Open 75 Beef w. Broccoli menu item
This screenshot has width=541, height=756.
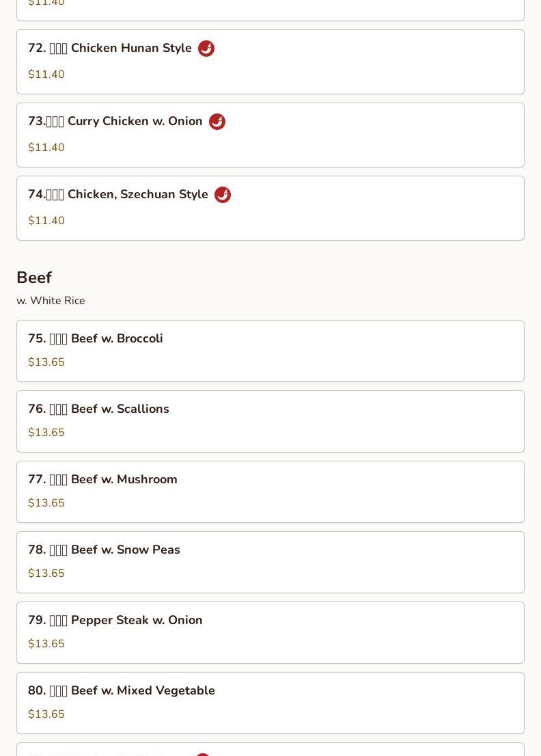point(270,351)
